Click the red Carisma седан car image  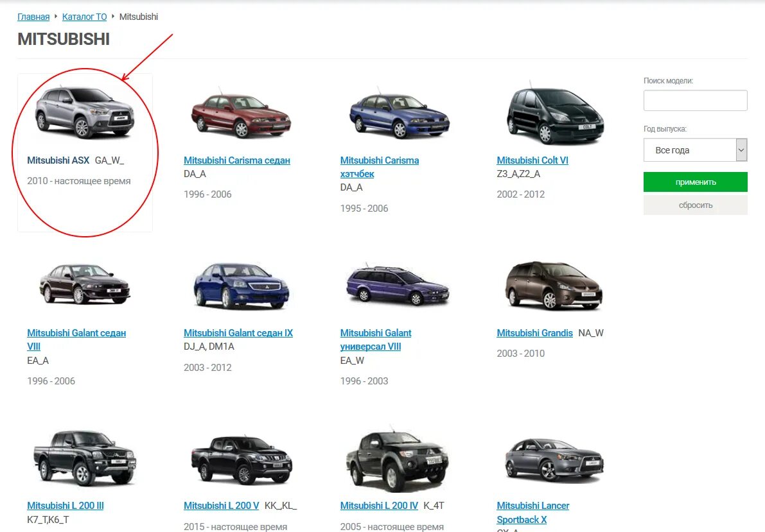pos(241,113)
